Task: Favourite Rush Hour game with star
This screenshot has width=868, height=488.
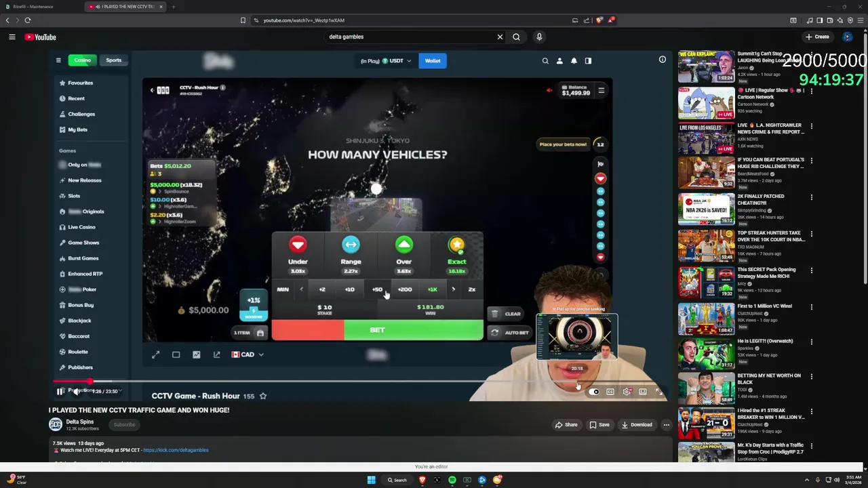Action: click(263, 396)
